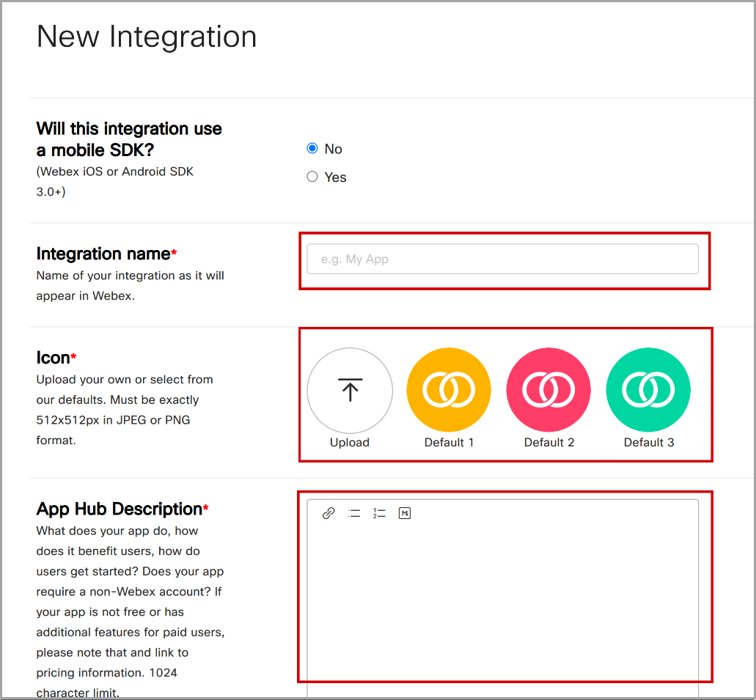Click the "Default 1" caption label
The height and width of the screenshot is (700, 756).
coord(449,443)
